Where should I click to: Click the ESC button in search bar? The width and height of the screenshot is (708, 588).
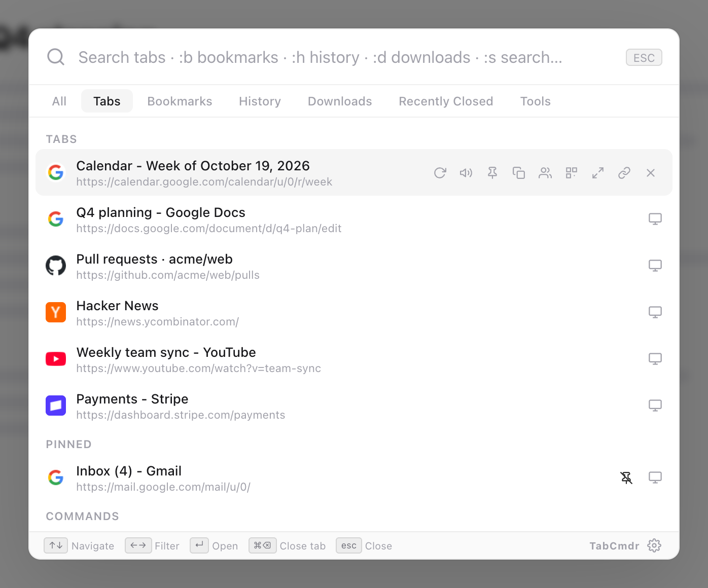pyautogui.click(x=644, y=57)
